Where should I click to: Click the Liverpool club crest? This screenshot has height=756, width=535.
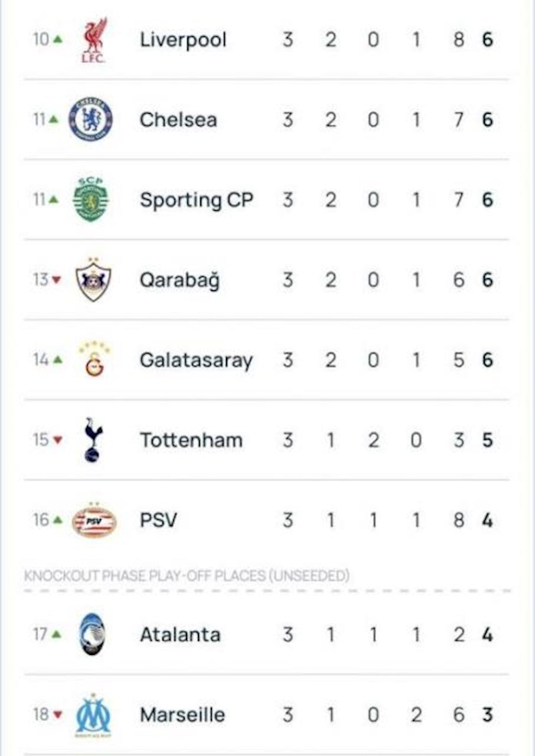[94, 40]
